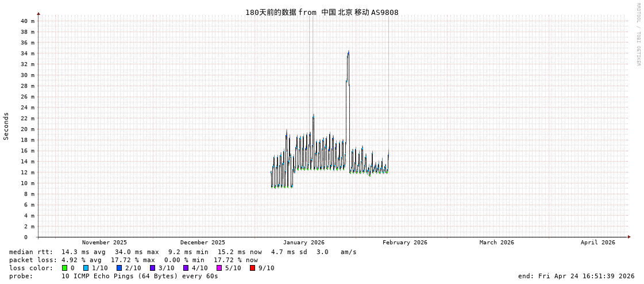Click the green 0 loss color swatch
The height and width of the screenshot is (284, 644).
pos(65,268)
